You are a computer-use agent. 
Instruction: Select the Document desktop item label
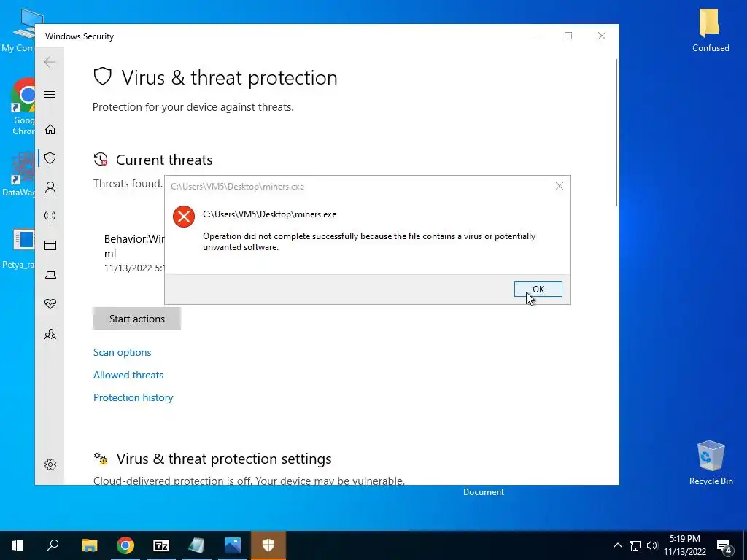click(483, 492)
